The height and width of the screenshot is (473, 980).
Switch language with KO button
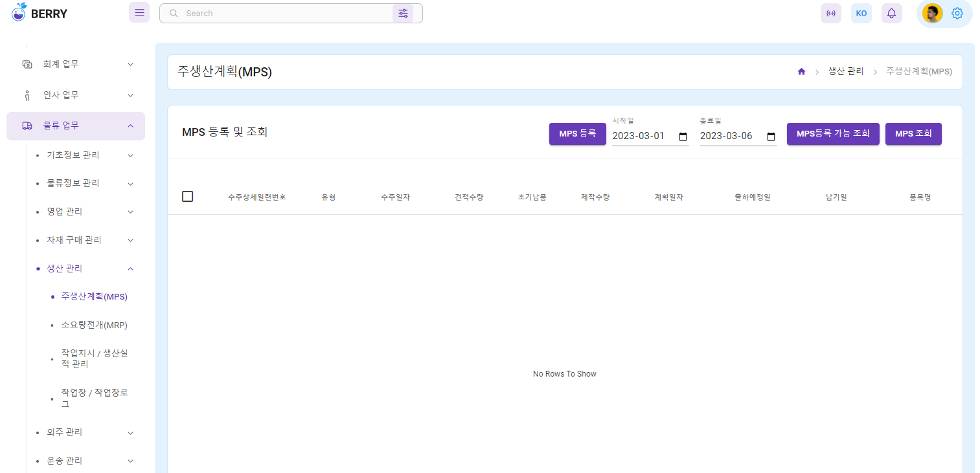point(861,13)
